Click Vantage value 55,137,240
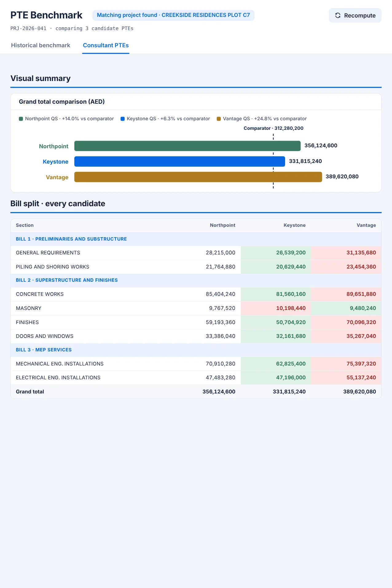The height and width of the screenshot is (588, 392). click(x=361, y=378)
